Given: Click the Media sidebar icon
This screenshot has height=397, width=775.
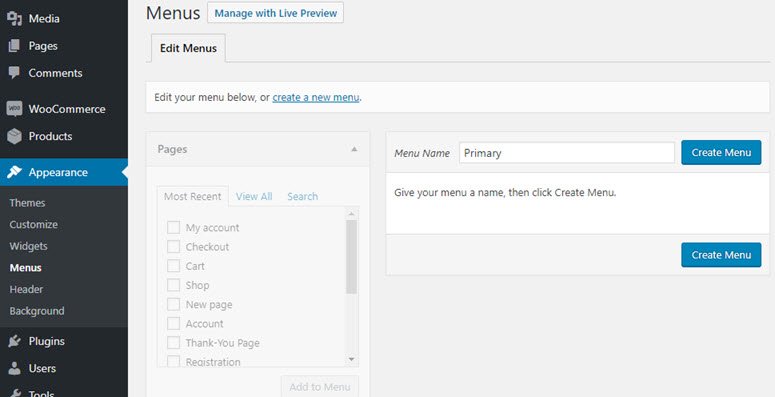Looking at the screenshot, I should click(x=14, y=19).
